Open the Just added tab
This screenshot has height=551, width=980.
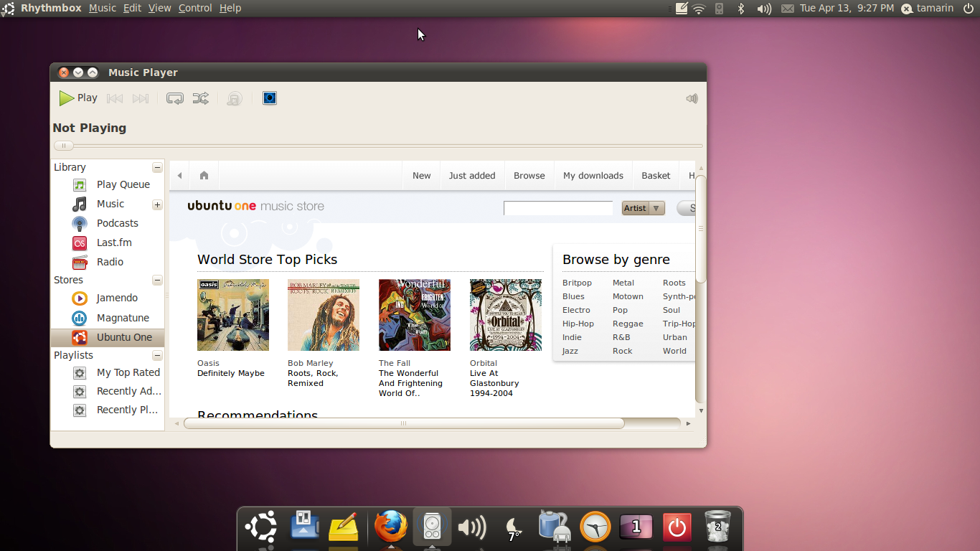point(472,176)
